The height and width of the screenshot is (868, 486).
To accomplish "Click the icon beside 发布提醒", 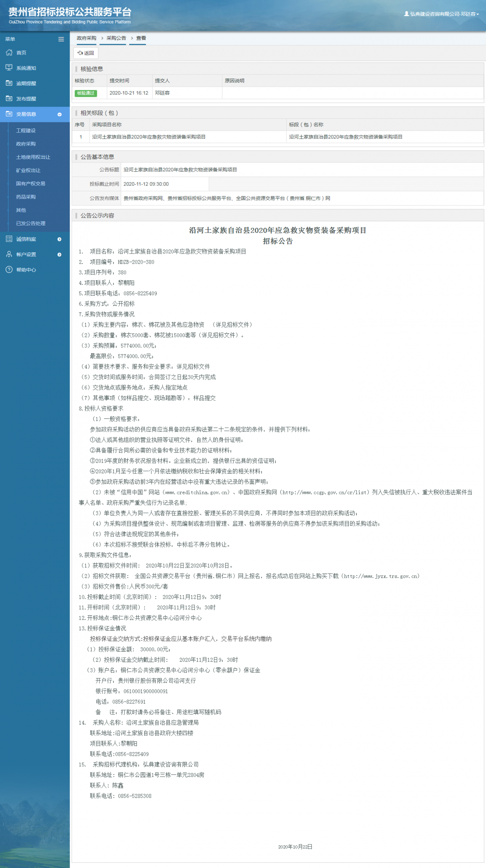I will (9, 98).
